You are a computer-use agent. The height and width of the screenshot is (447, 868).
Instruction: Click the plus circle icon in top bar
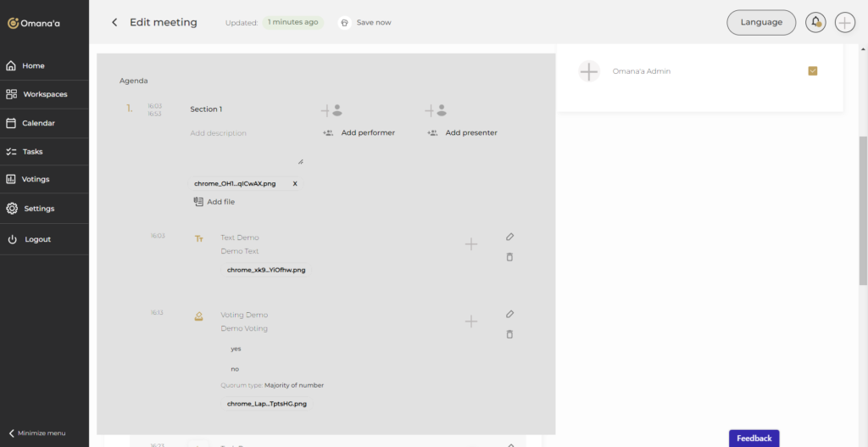point(844,22)
